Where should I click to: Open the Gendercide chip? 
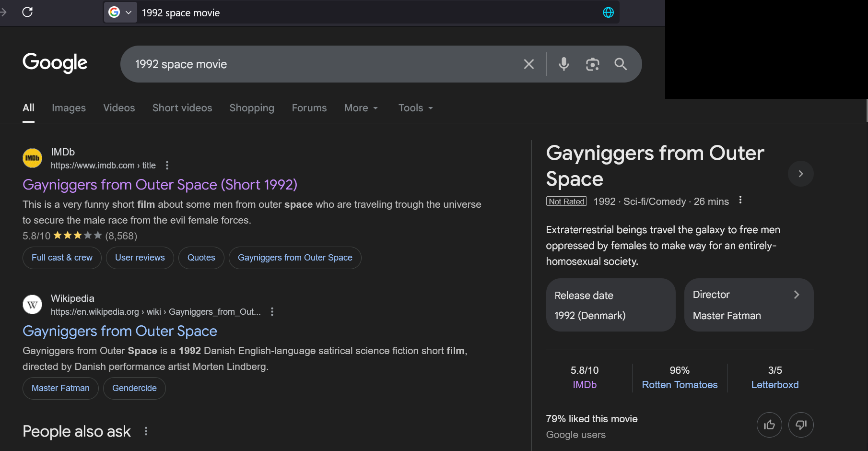[134, 388]
